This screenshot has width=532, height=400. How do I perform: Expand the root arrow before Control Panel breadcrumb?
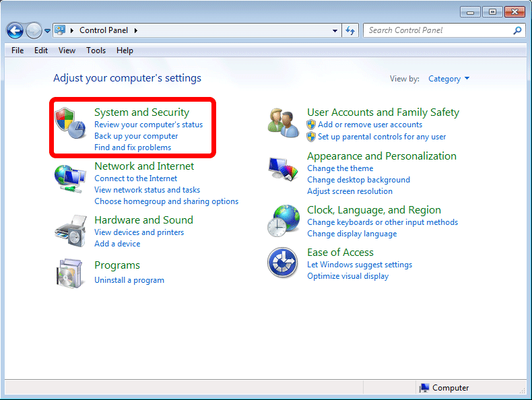click(x=72, y=30)
